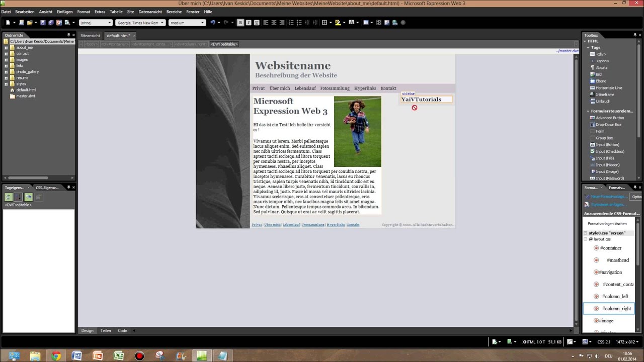Open the Bearbeiten menu
This screenshot has height=362, width=644.
(x=25, y=12)
